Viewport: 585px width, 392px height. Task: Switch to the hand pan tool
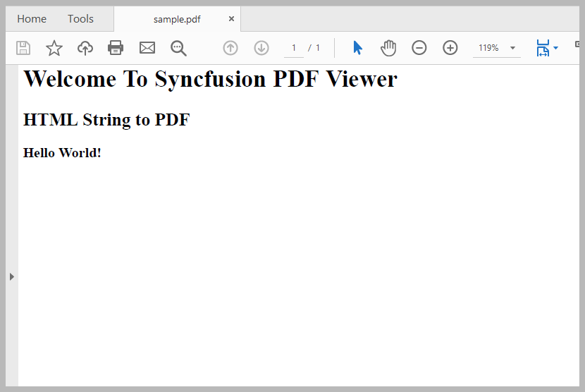(x=388, y=48)
